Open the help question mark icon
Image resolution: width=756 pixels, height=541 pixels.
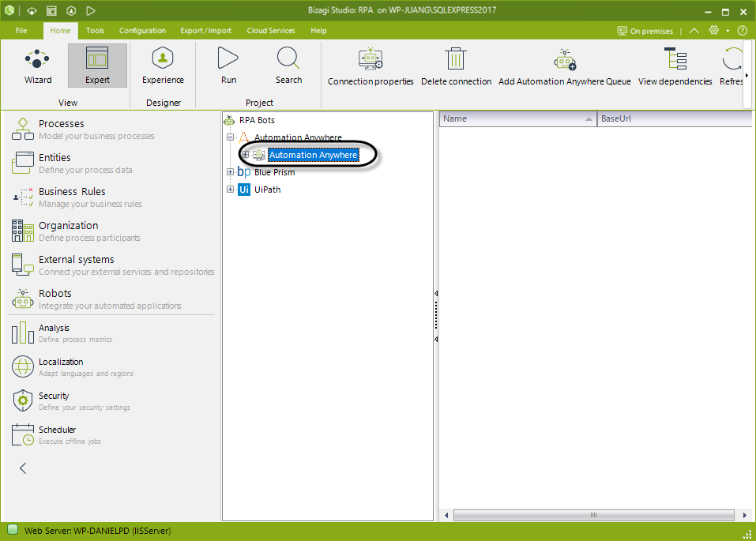click(743, 30)
